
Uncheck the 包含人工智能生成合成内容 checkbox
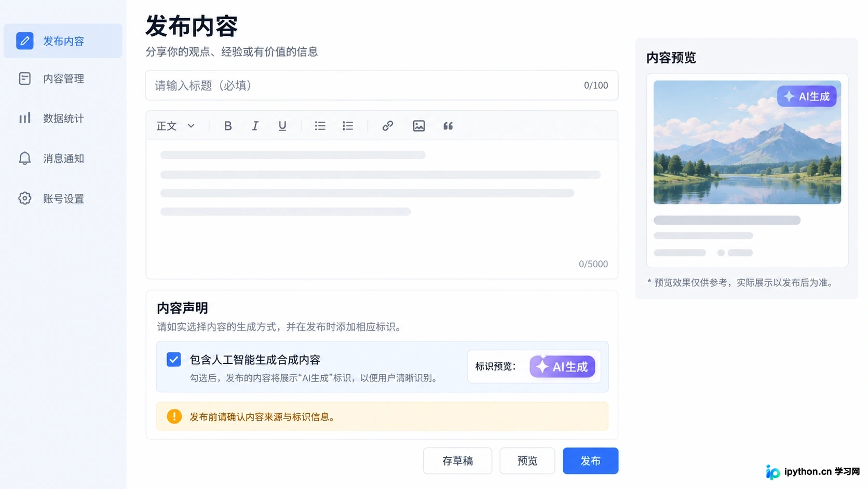point(174,359)
